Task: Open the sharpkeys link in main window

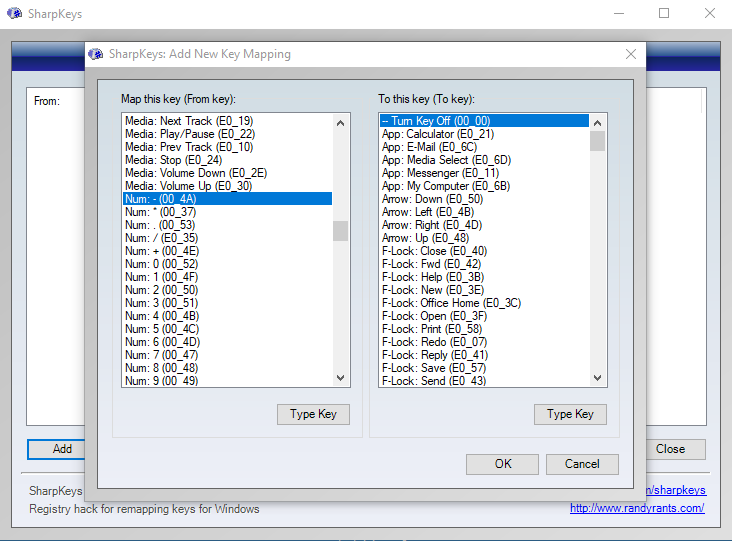Action: tap(676, 490)
